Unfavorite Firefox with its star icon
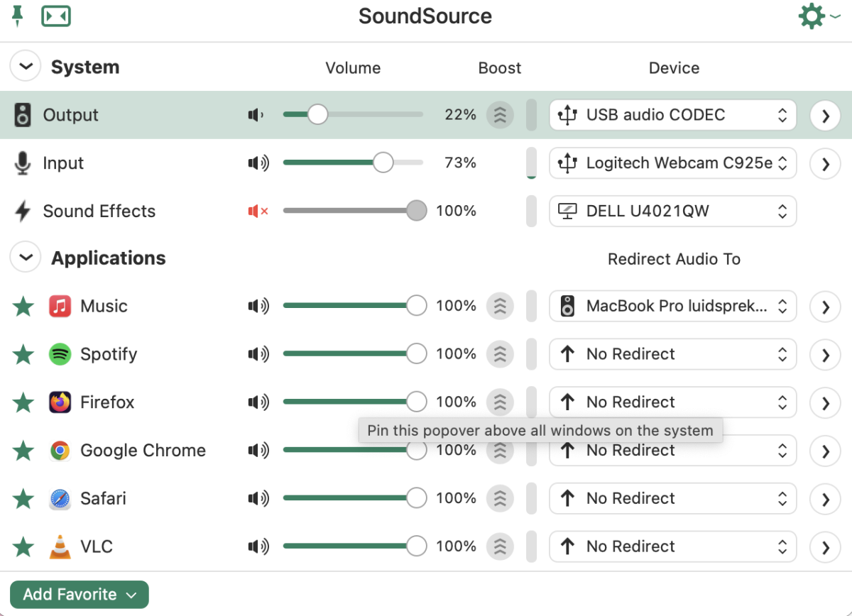The height and width of the screenshot is (616, 852). tap(23, 402)
